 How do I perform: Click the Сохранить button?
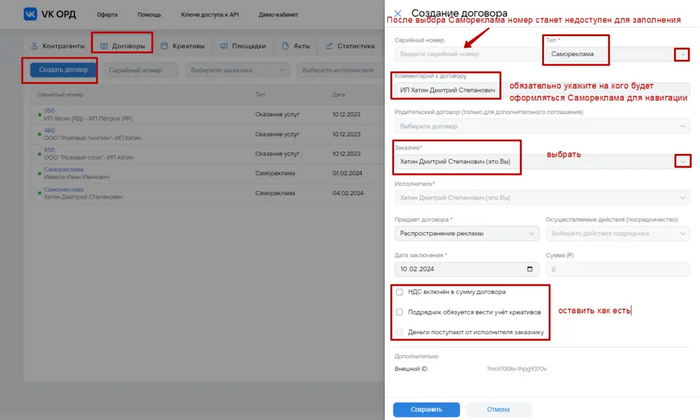click(x=426, y=409)
